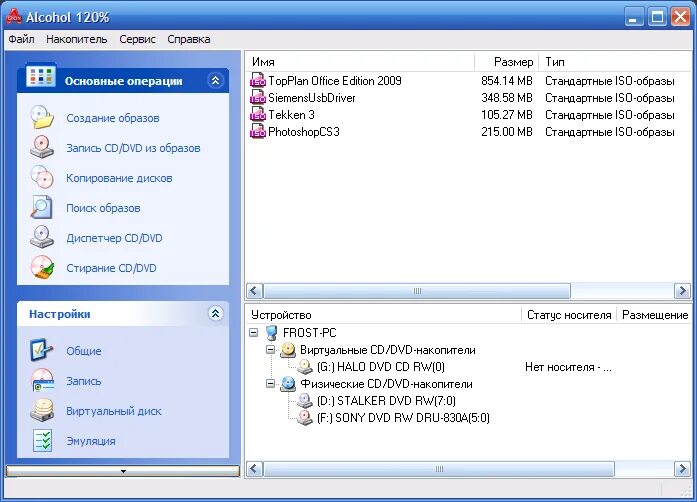
Task: Open Поиск образов
Action: (x=103, y=208)
